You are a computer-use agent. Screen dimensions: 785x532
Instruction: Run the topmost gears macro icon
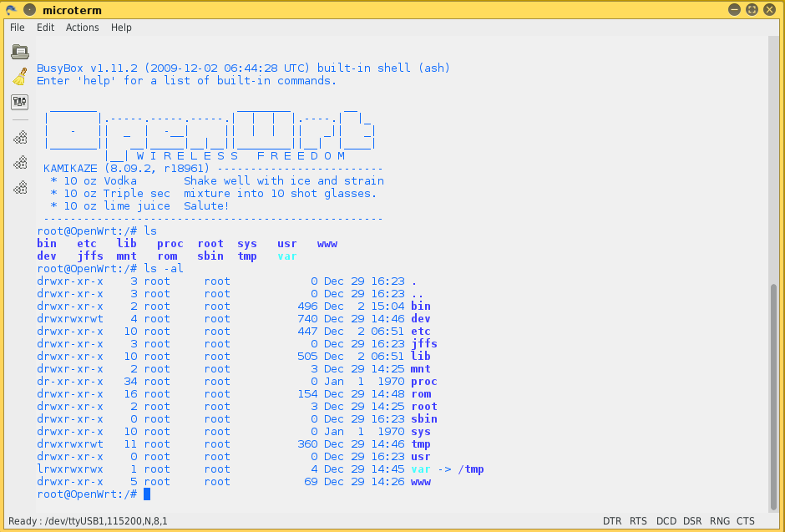20,137
